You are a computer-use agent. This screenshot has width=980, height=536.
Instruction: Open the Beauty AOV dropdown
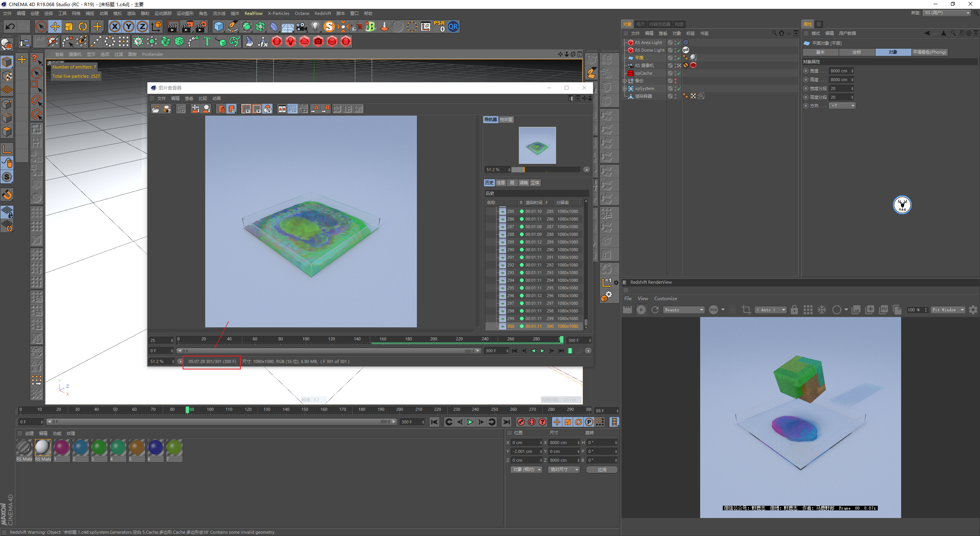pos(684,310)
